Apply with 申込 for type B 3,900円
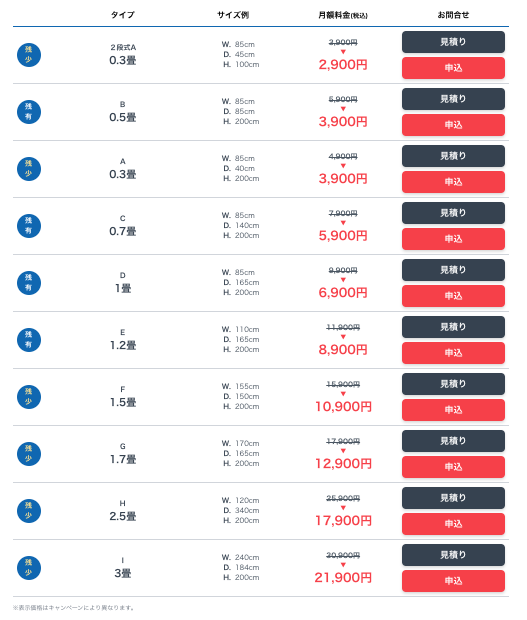This screenshot has height=620, width=527. [453, 125]
